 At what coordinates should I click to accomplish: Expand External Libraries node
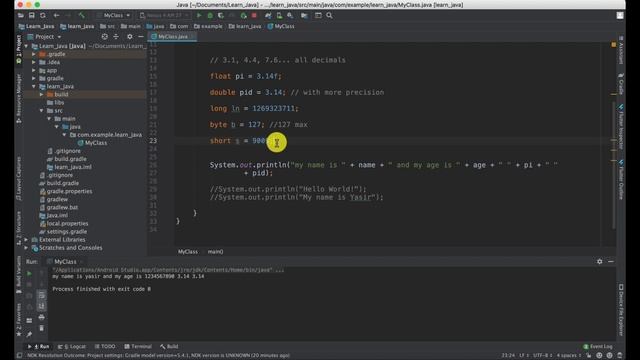[26, 240]
